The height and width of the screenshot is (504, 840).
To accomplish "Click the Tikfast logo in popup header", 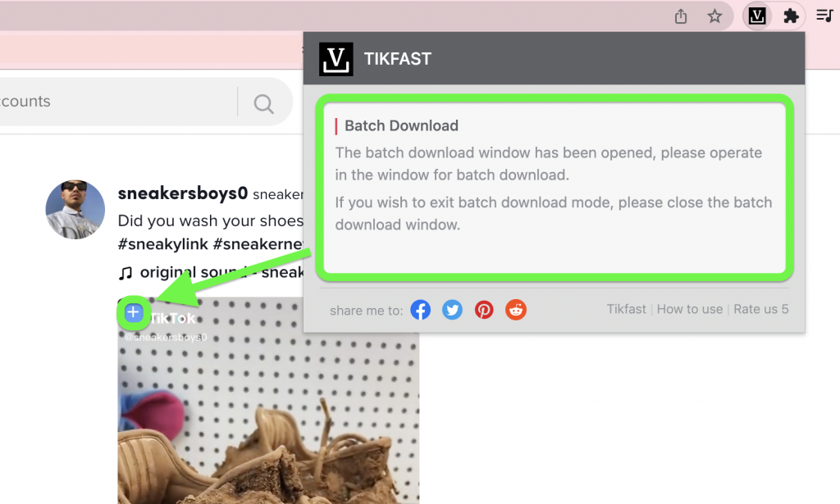I will (x=336, y=59).
